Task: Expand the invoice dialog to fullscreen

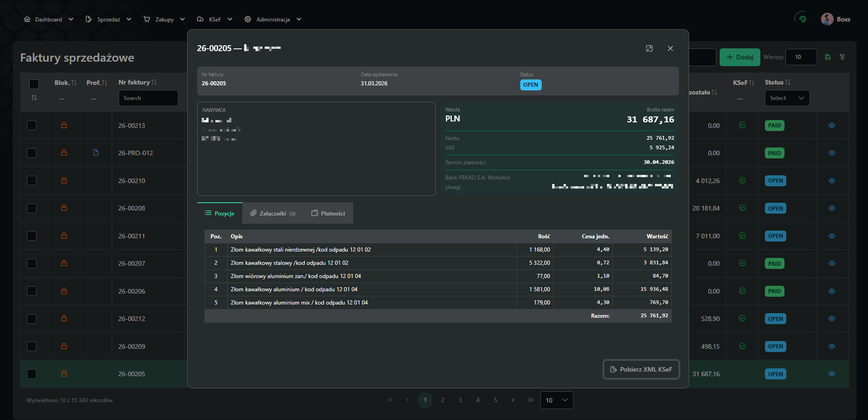Action: 649,48
